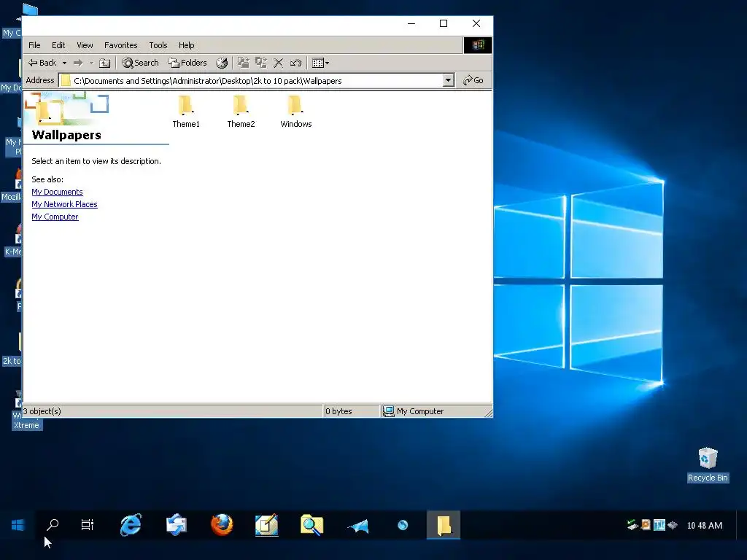Image resolution: width=747 pixels, height=560 pixels.
Task: Follow the My Documents link
Action: coord(57,192)
